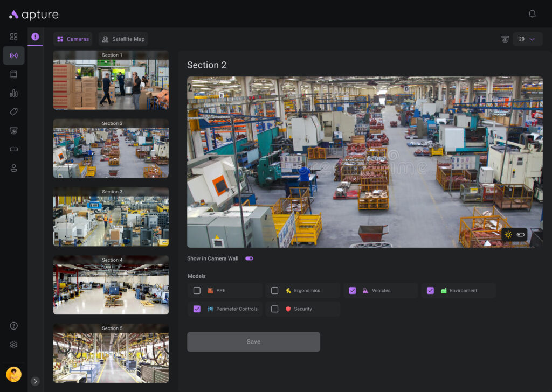The width and height of the screenshot is (552, 392).
Task: Select the Section 4 camera thumbnail
Action: [x=111, y=285]
